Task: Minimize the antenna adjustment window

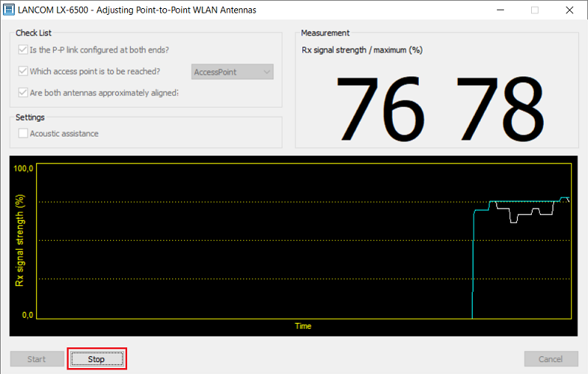Action: (x=501, y=10)
